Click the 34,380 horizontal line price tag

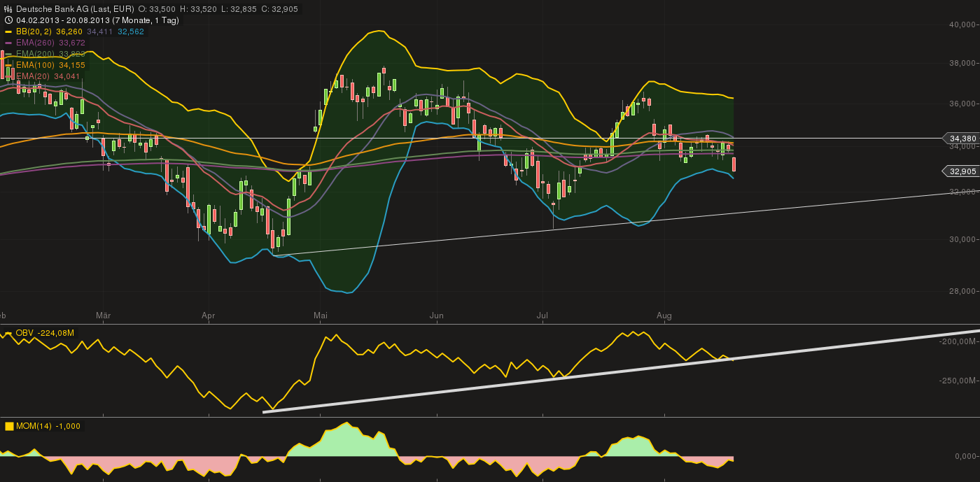[961, 139]
